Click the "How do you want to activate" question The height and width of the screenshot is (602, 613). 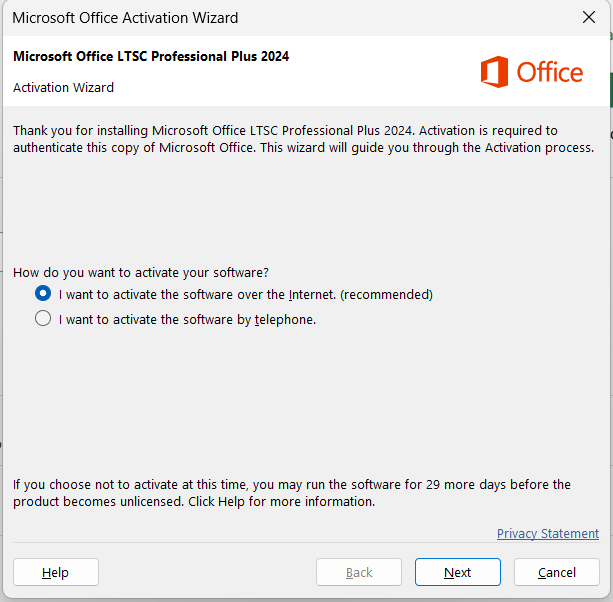click(141, 272)
